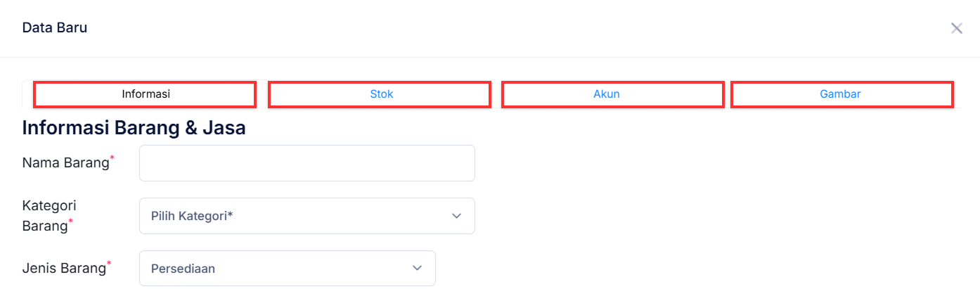Close the Data Baru dialog
The width and height of the screenshot is (980, 289).
956,28
